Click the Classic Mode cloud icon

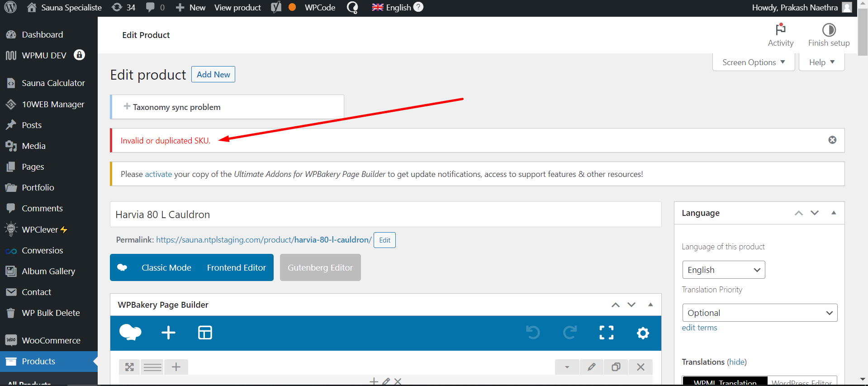click(x=122, y=267)
